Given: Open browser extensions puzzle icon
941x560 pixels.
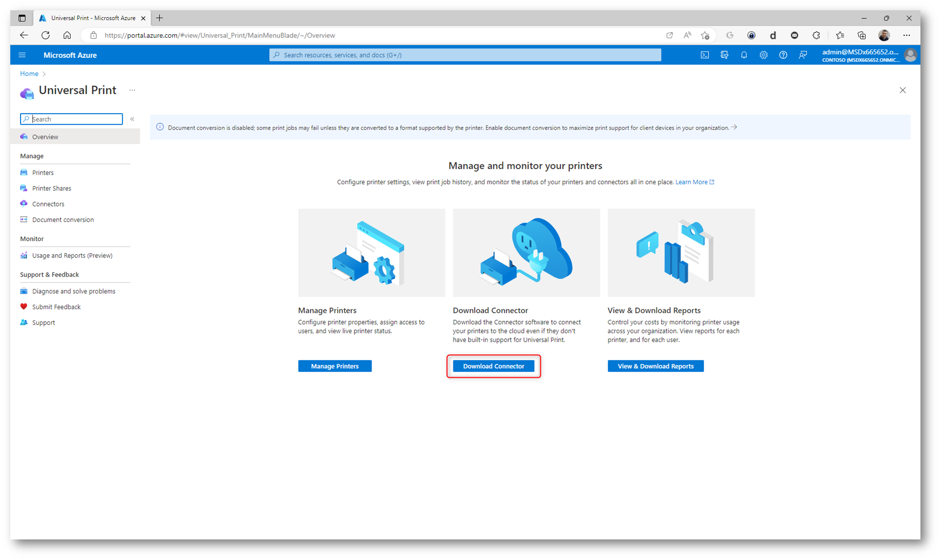Looking at the screenshot, I should point(816,35).
